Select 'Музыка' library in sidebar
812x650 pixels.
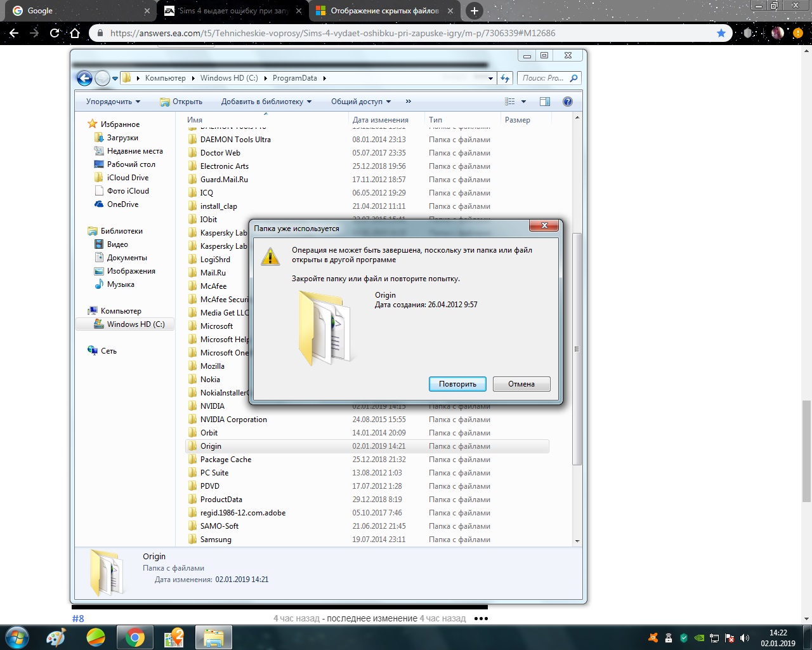121,284
